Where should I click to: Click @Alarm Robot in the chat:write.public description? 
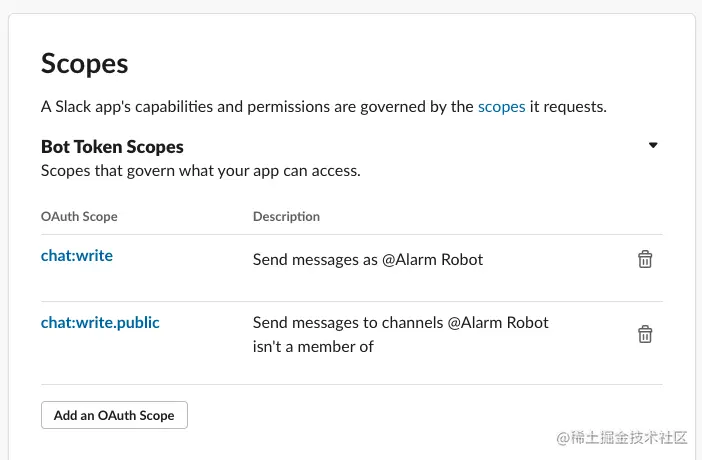point(498,323)
